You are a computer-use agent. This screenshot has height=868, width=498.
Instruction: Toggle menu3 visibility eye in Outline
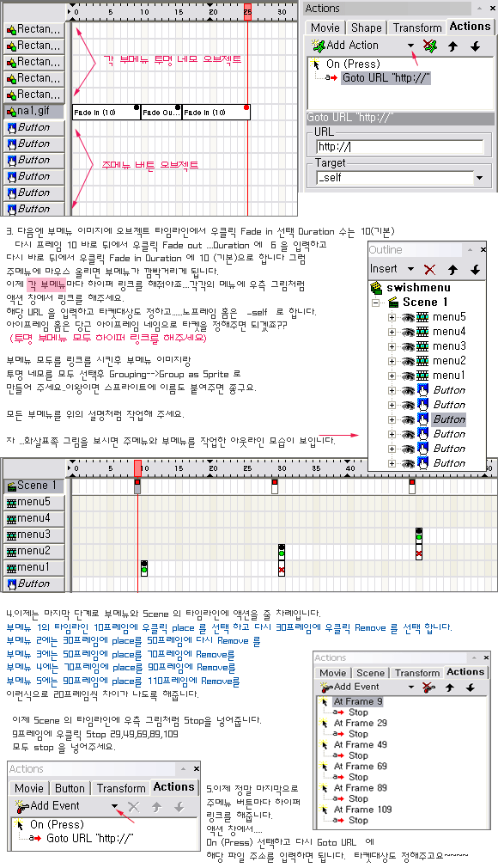pos(408,346)
